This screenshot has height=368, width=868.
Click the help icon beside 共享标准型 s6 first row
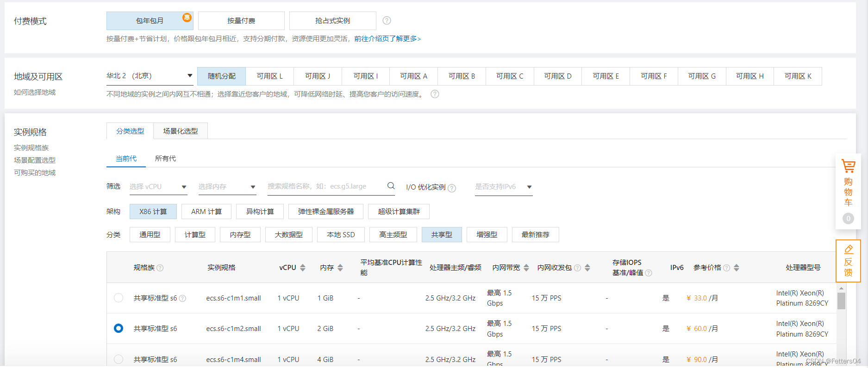pos(182,298)
